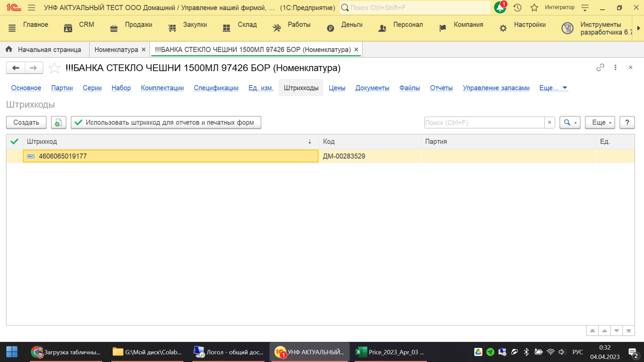Switch to the Цены tab

pyautogui.click(x=337, y=88)
